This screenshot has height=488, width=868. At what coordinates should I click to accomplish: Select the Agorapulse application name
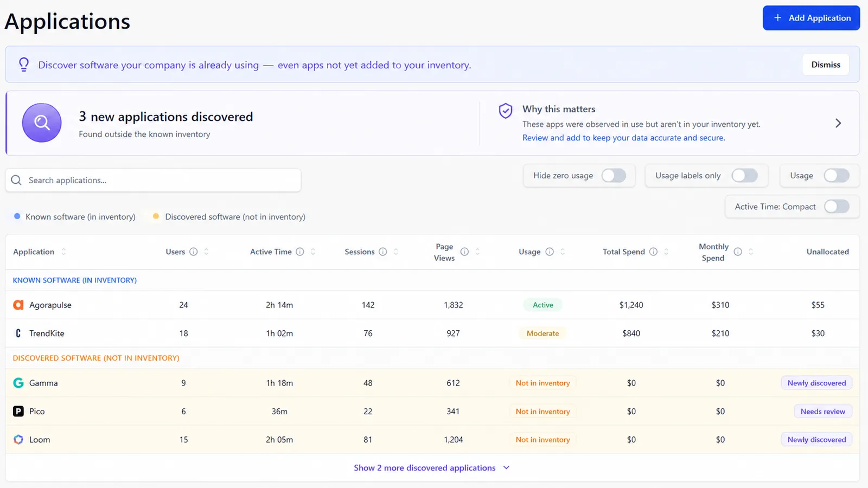click(50, 305)
